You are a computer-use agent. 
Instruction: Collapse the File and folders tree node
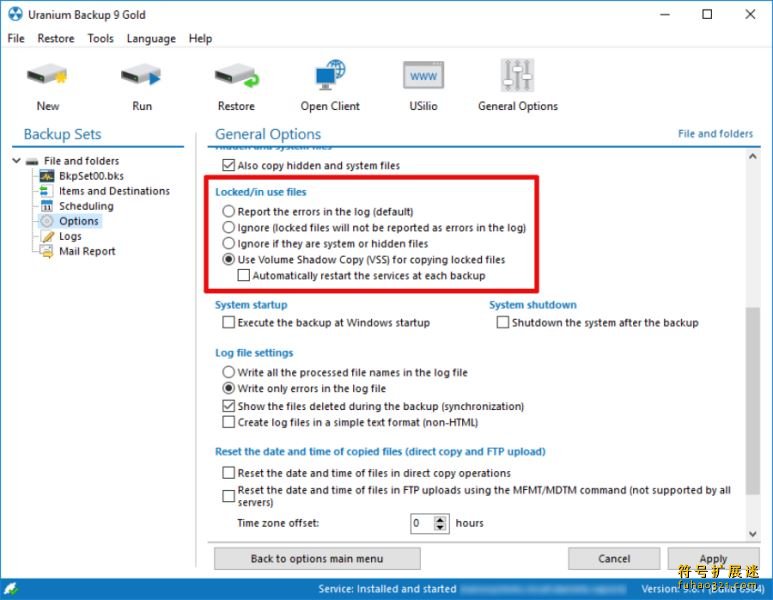16,161
